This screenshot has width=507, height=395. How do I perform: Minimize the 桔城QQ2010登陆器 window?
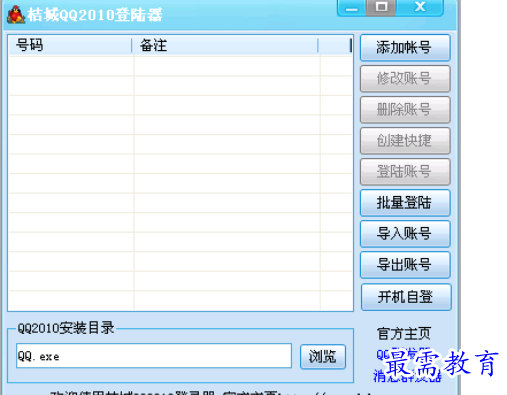(352, 7)
